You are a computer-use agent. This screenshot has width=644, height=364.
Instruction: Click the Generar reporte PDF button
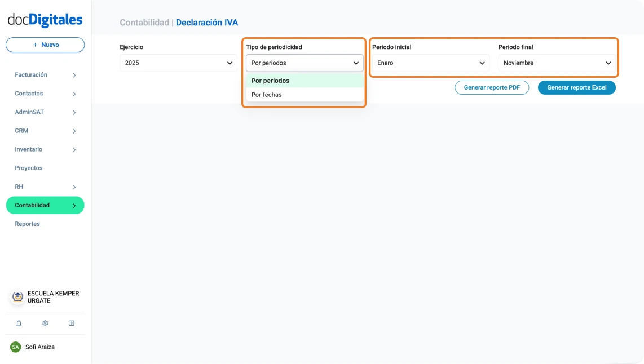tap(492, 88)
